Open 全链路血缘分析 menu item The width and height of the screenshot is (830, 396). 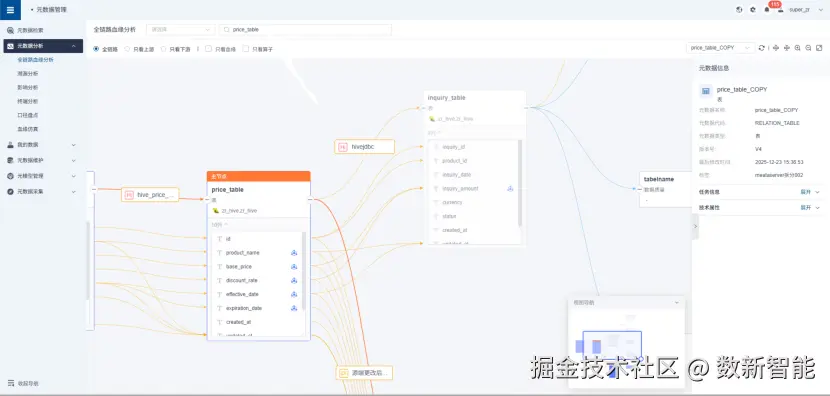pyautogui.click(x=35, y=60)
